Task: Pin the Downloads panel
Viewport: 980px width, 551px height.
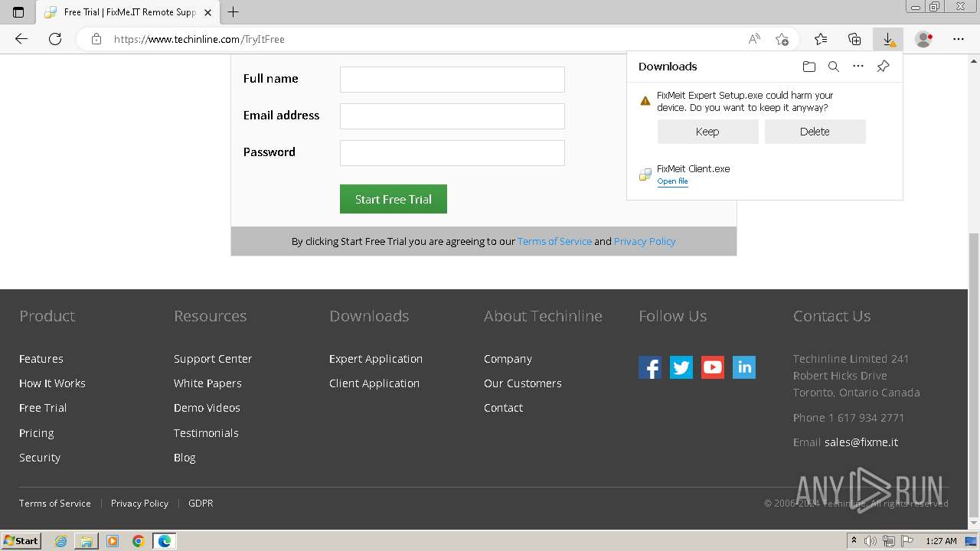Action: pyautogui.click(x=883, y=67)
